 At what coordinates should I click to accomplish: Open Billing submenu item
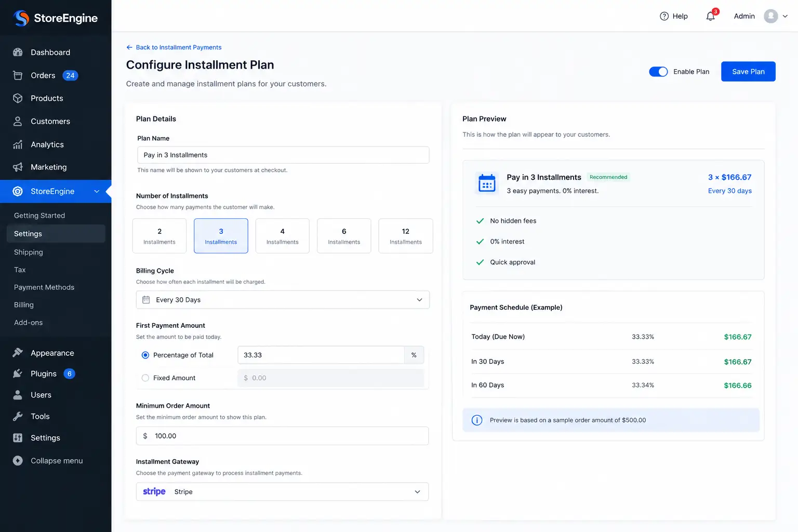(24, 305)
